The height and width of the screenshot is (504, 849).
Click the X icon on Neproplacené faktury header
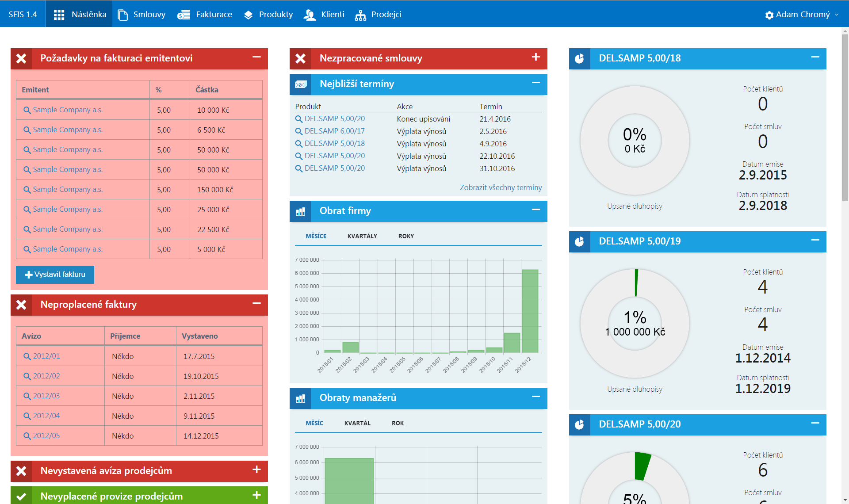[21, 305]
